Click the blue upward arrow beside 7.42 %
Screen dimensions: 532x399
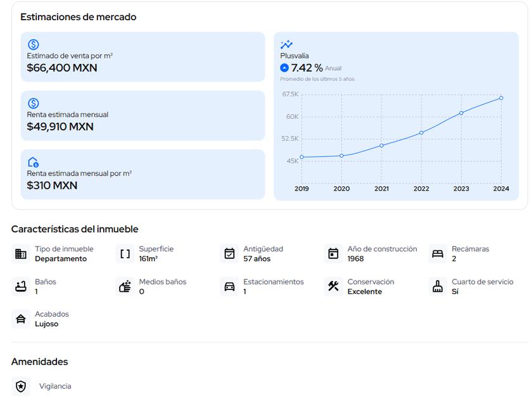click(284, 68)
